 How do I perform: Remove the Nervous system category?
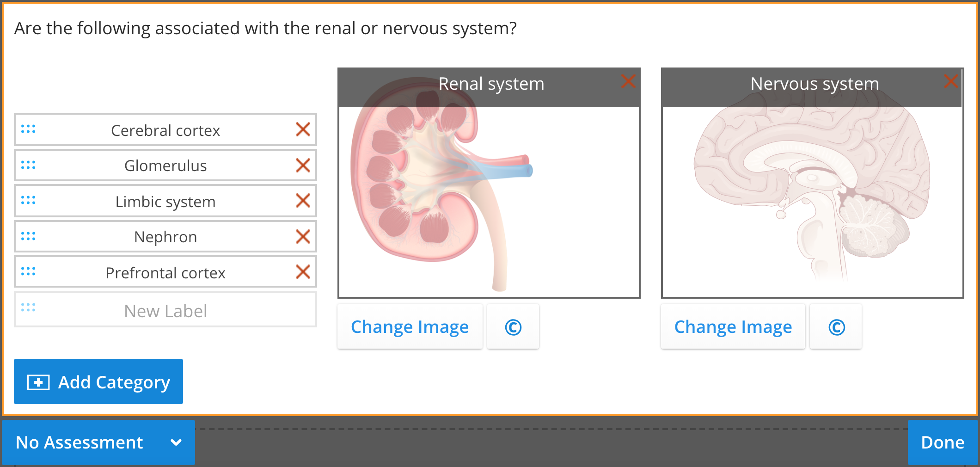(x=951, y=81)
